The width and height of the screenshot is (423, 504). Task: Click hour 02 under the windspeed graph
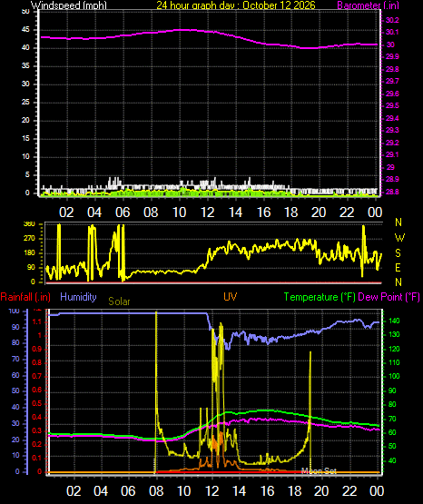pos(66,212)
